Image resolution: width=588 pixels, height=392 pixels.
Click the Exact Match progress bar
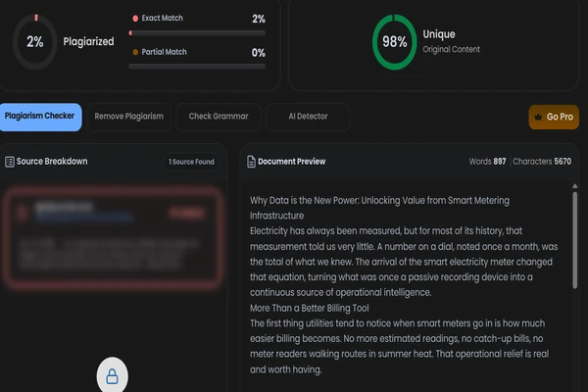[197, 33]
